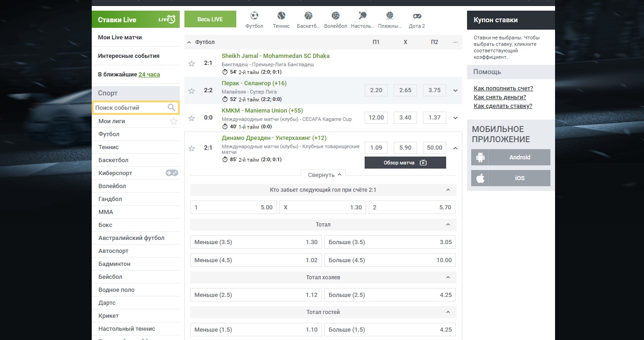
Task: Open KMKM - Maniema Union (+55) match
Action: (262, 111)
